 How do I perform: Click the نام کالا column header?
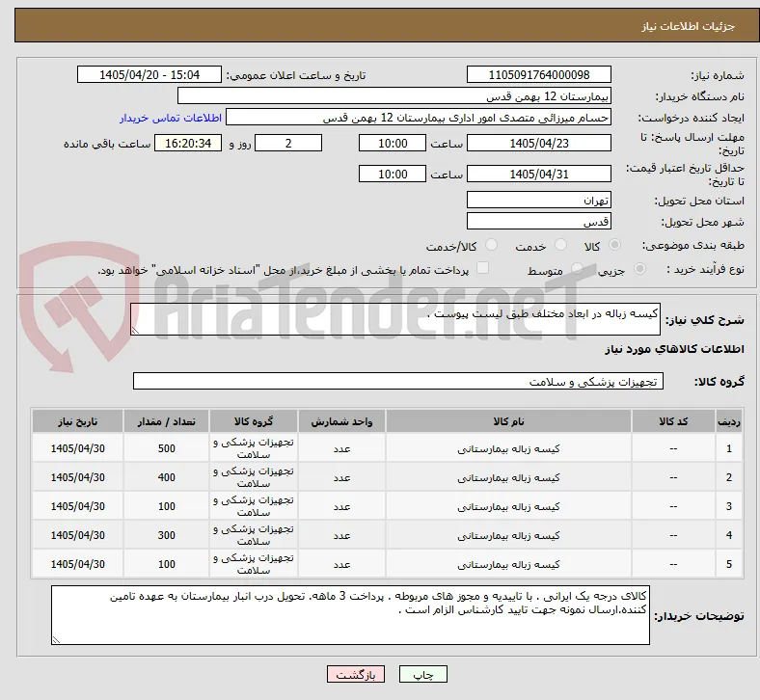point(508,421)
